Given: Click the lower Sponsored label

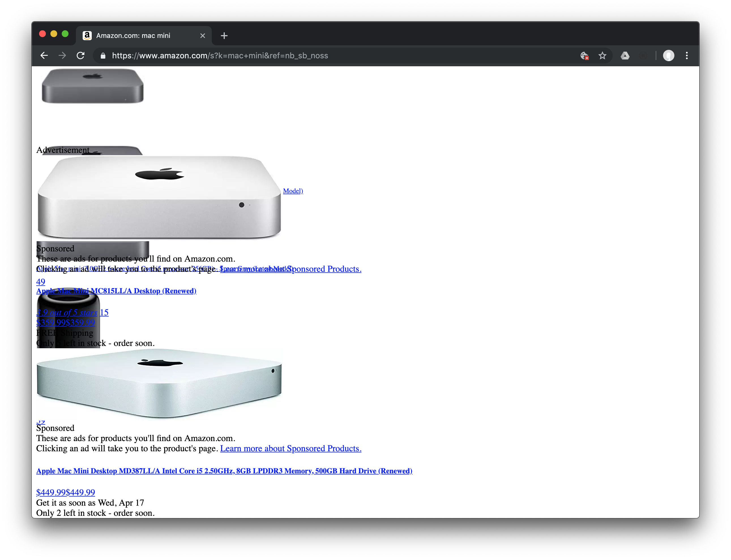Looking at the screenshot, I should coord(55,428).
